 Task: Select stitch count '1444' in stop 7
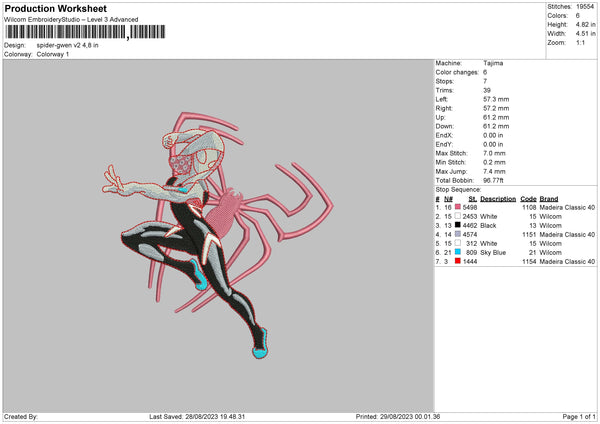pos(470,262)
